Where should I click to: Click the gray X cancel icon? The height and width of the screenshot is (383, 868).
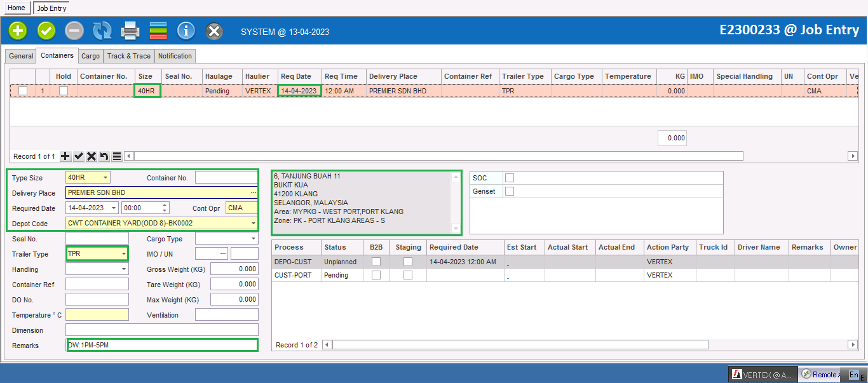pos(215,30)
